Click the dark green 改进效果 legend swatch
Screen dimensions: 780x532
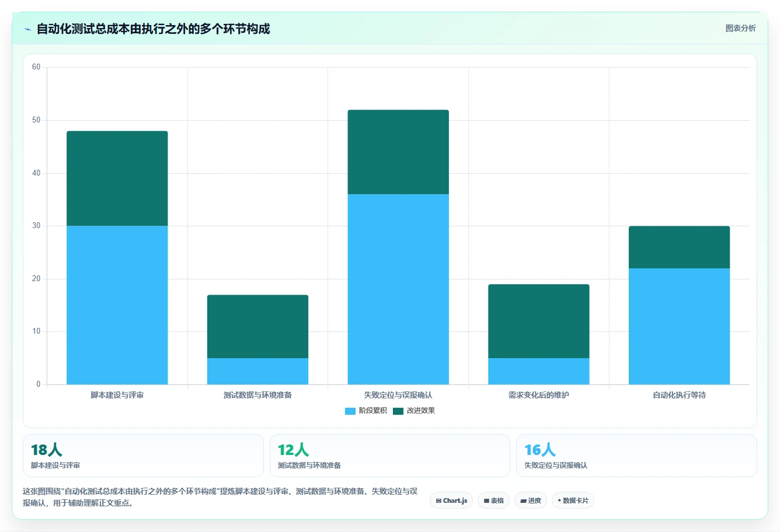tap(398, 411)
